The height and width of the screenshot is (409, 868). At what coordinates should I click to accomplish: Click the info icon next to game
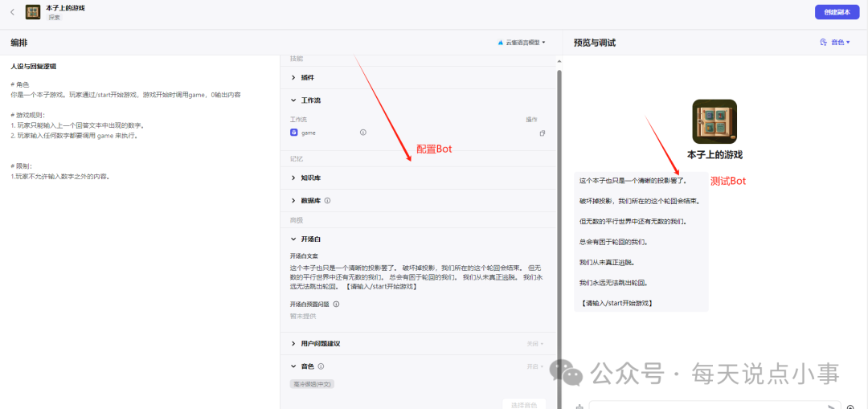point(363,133)
